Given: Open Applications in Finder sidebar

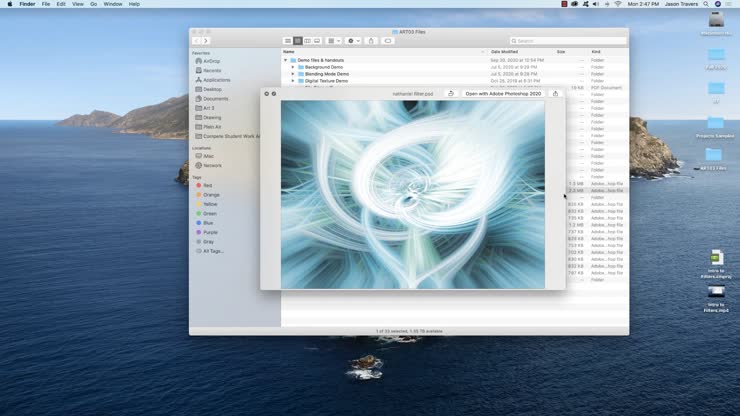Looking at the screenshot, I should [213, 80].
